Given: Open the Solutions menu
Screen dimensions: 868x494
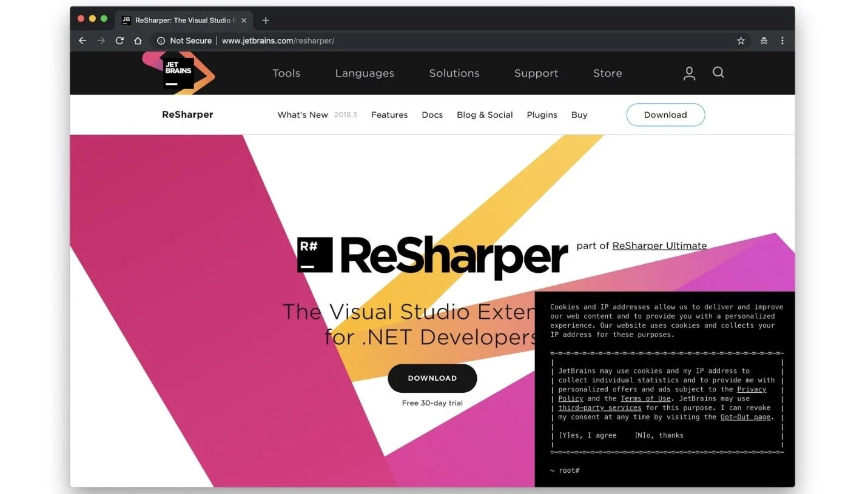Looking at the screenshot, I should point(454,73).
